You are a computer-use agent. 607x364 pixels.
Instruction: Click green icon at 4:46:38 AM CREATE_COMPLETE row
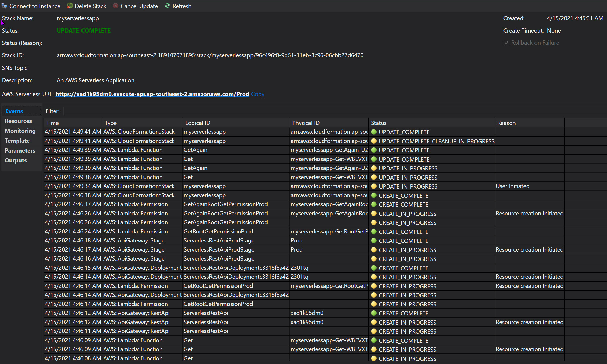click(x=374, y=195)
